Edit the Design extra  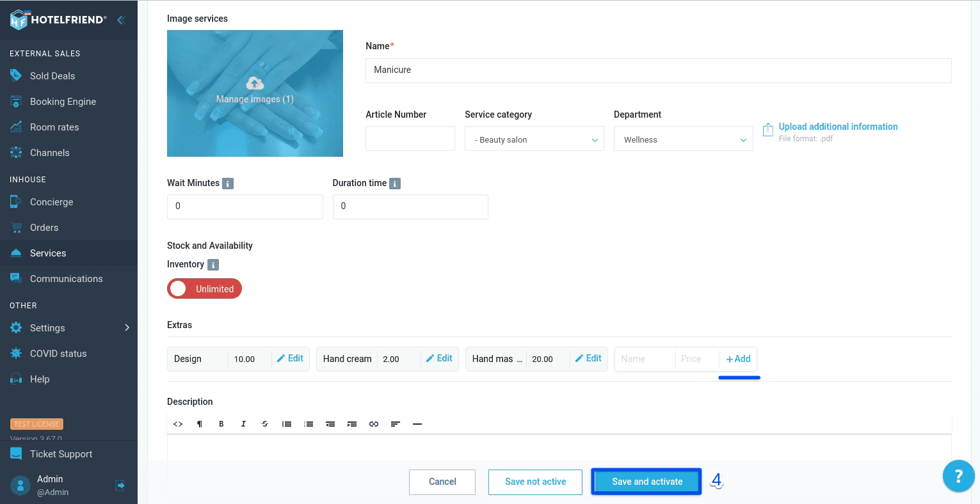pos(290,359)
